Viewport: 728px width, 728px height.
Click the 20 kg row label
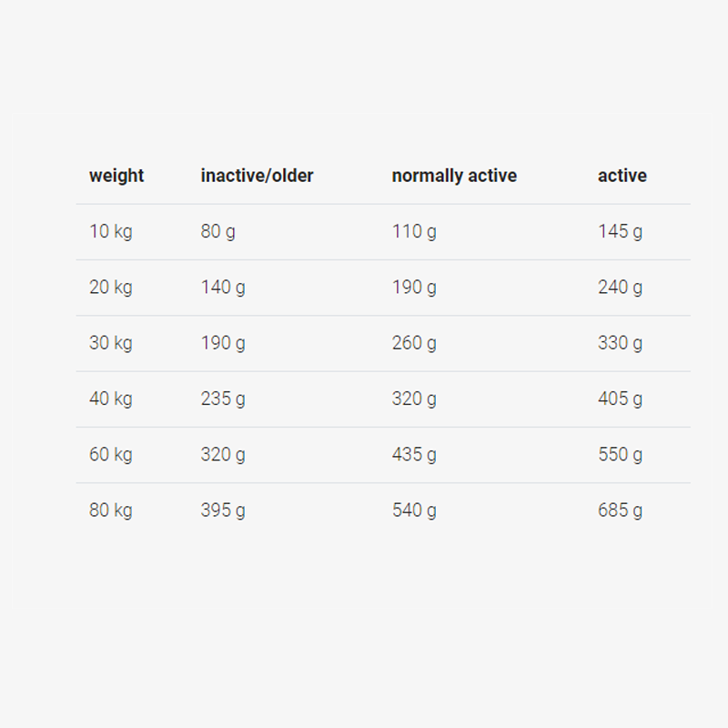(x=111, y=288)
